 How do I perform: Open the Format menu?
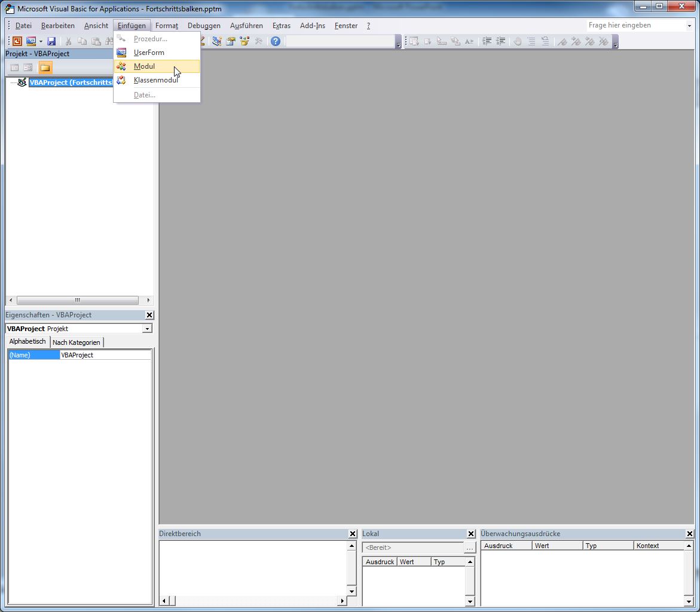coord(167,26)
